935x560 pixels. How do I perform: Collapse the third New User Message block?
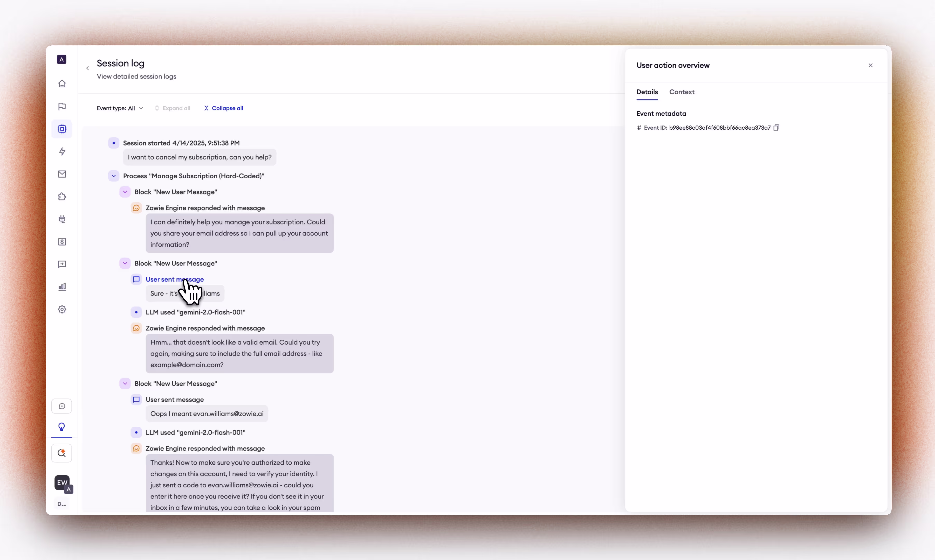pos(125,384)
